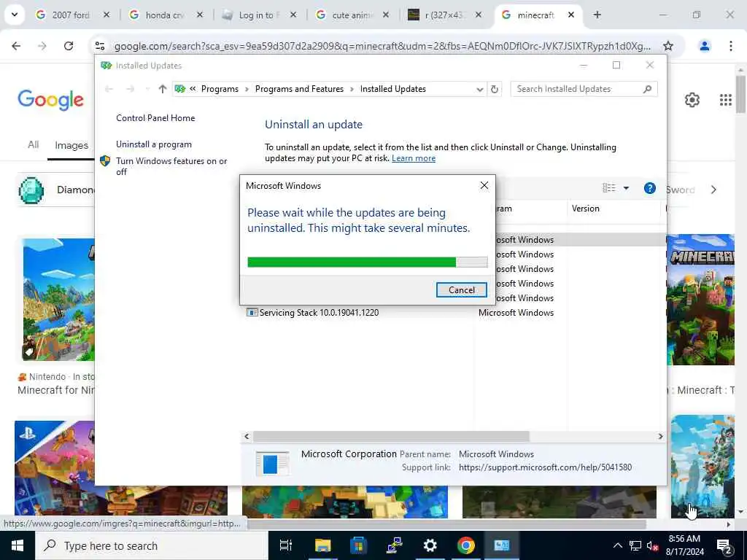The width and height of the screenshot is (747, 560).
Task: Open the network icon in system tray
Action: [x=635, y=545]
